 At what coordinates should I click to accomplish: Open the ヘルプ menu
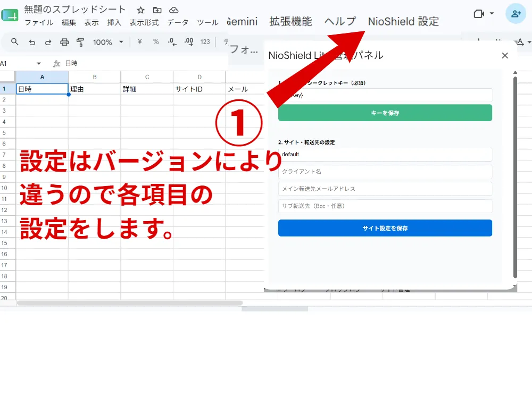(x=340, y=21)
